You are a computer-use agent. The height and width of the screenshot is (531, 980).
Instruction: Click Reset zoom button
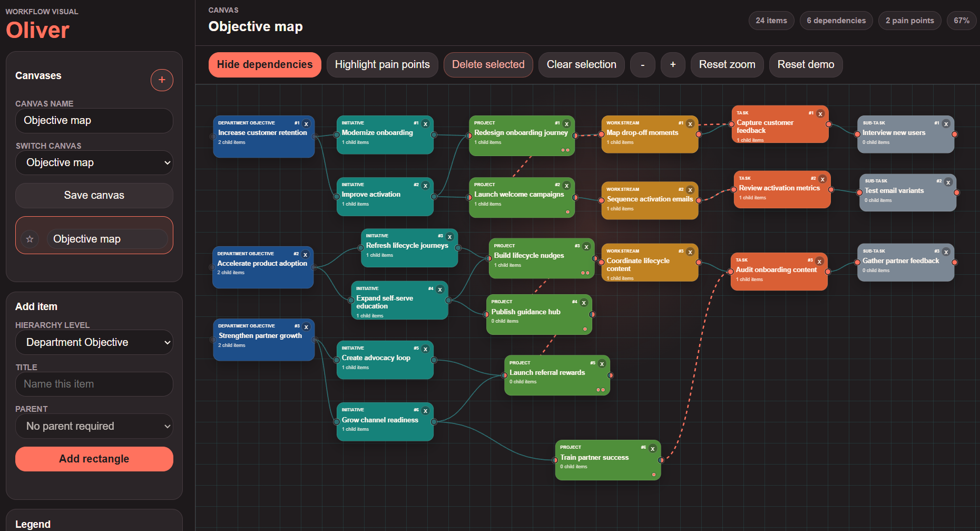coord(727,65)
